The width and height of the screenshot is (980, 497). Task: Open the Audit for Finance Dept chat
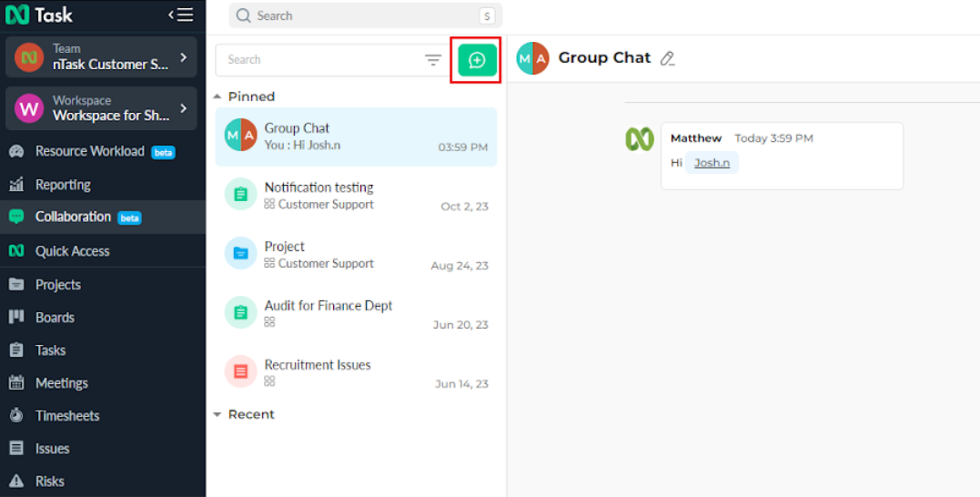[356, 314]
